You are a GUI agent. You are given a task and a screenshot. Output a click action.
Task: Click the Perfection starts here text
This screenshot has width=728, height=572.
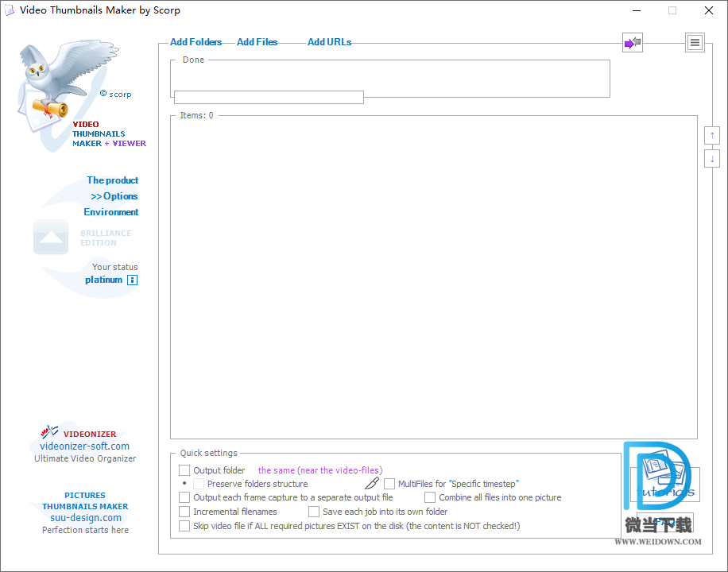pos(85,530)
